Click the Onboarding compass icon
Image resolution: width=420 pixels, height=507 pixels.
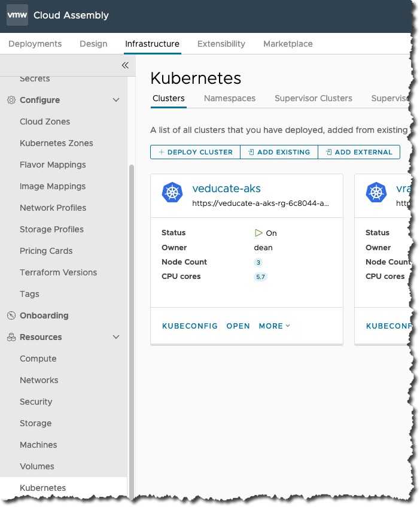(x=11, y=315)
